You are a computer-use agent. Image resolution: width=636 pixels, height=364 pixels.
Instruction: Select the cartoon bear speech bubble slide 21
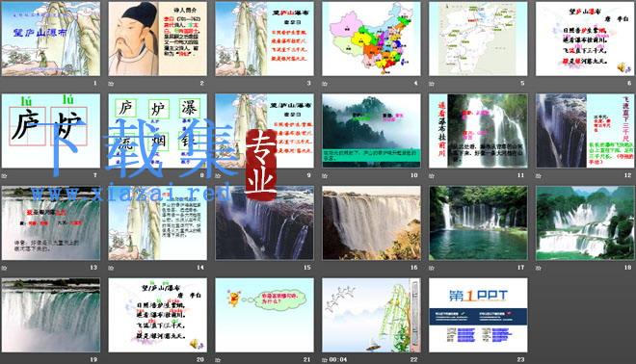pos(264,315)
